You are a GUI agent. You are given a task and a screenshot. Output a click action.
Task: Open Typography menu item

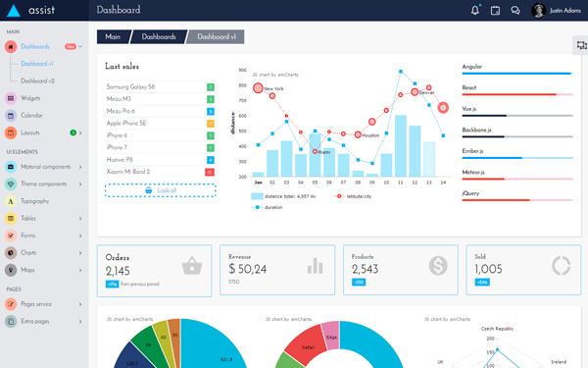click(x=35, y=201)
